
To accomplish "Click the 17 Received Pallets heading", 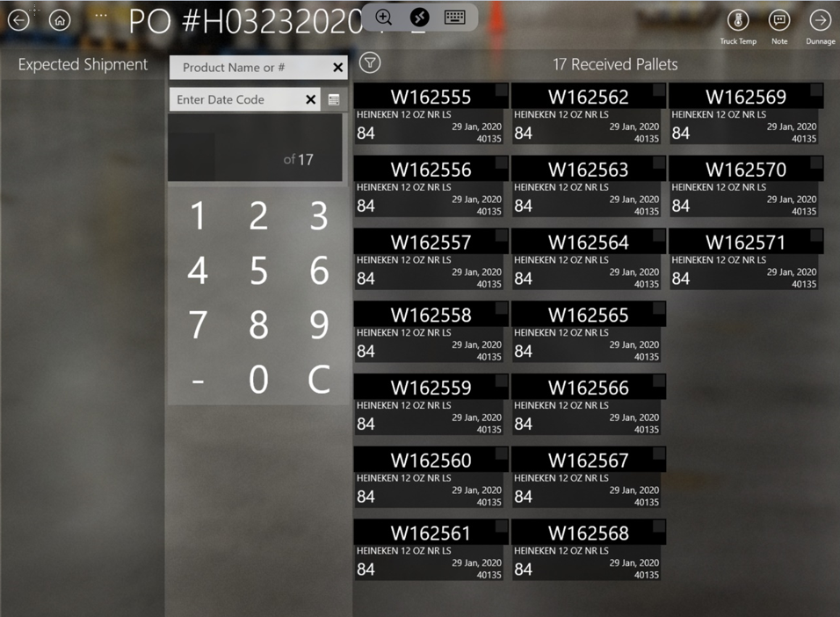I will (x=615, y=65).
